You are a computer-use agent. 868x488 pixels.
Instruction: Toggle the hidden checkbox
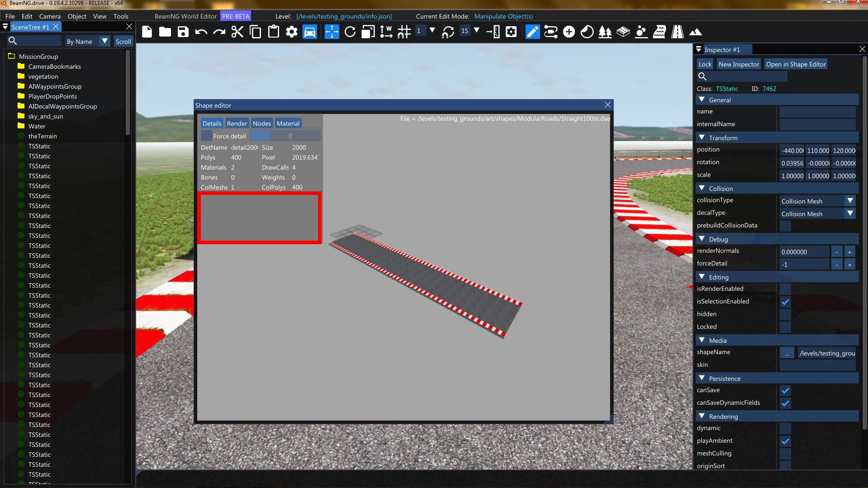[x=786, y=314]
